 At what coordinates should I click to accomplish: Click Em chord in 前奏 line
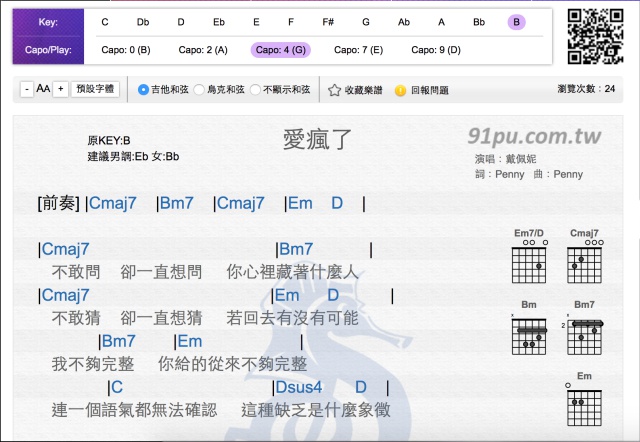(x=300, y=203)
